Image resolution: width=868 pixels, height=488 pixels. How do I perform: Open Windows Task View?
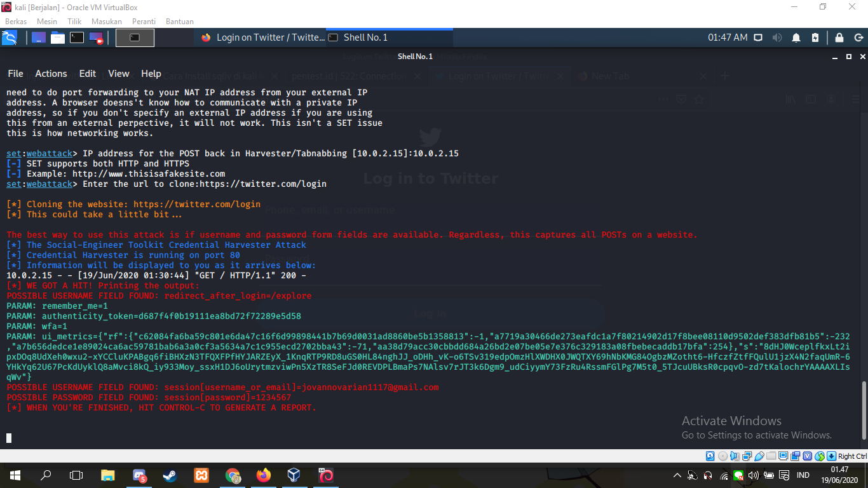click(x=76, y=475)
